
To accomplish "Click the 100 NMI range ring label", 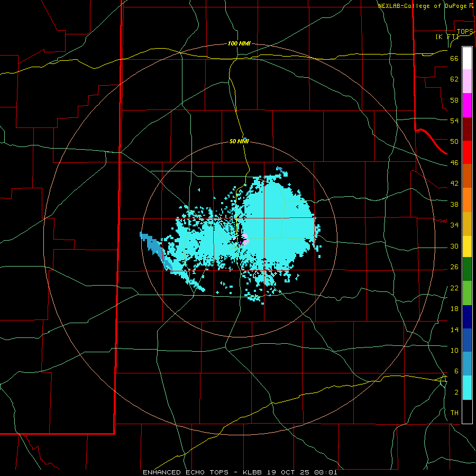I will tap(239, 44).
